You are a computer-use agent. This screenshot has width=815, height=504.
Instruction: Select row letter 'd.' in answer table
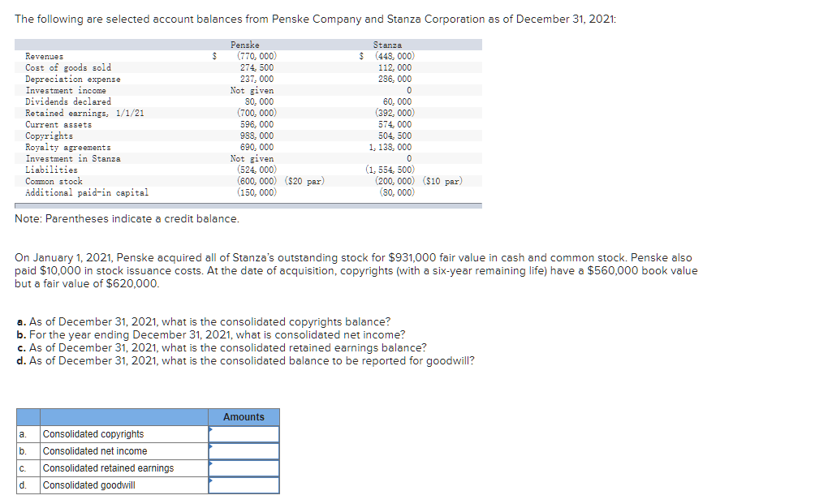(23, 485)
